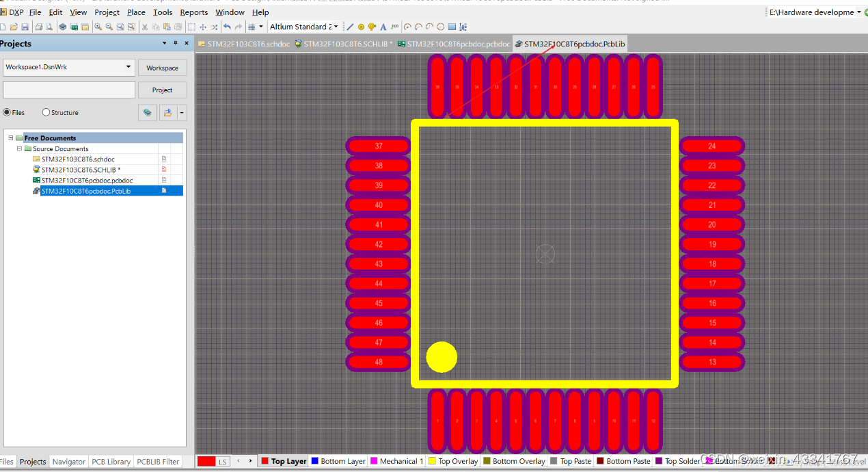Click the Print icon in toolbar
The width and height of the screenshot is (868, 472).
point(38,27)
